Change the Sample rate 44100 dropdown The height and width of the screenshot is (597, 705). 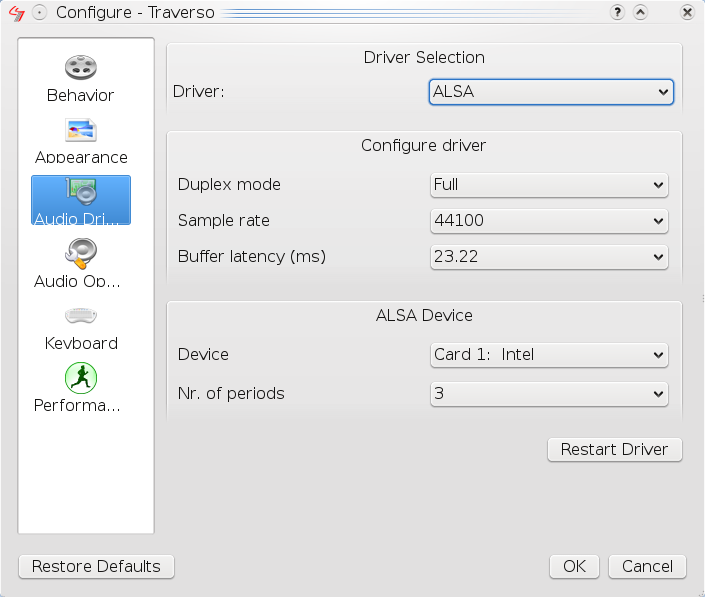548,221
